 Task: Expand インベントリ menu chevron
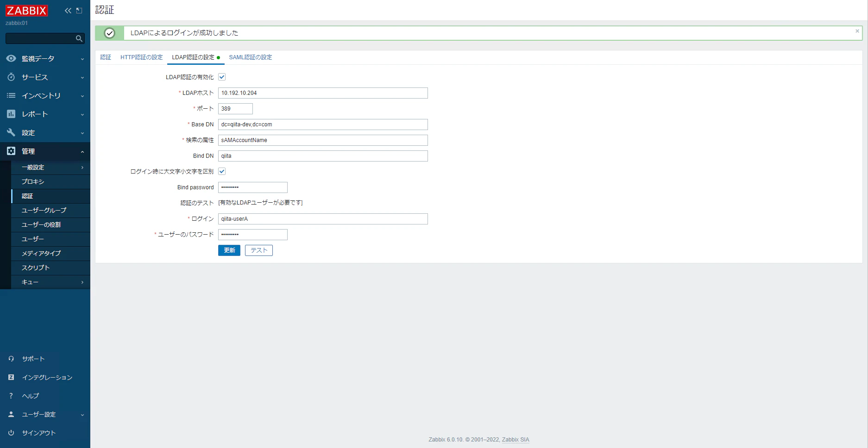click(x=82, y=96)
